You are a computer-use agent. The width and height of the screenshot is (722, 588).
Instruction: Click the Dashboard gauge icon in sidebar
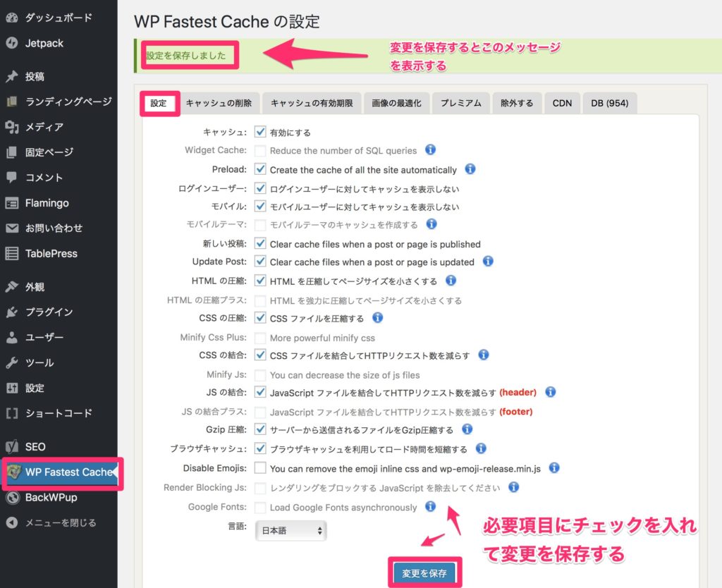12,18
